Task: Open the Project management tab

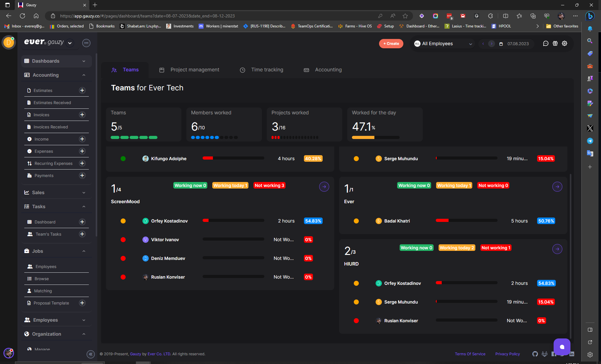Action: click(x=195, y=69)
